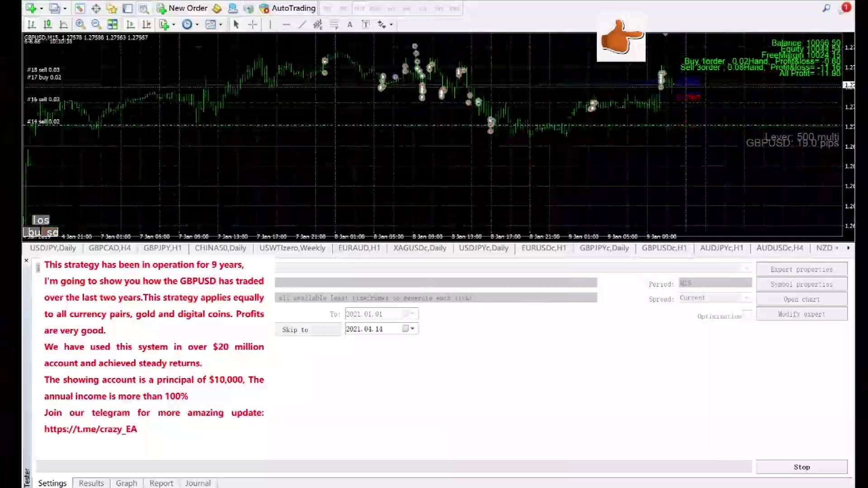Select the crosshair tool
The width and height of the screenshot is (868, 488).
(x=253, y=24)
